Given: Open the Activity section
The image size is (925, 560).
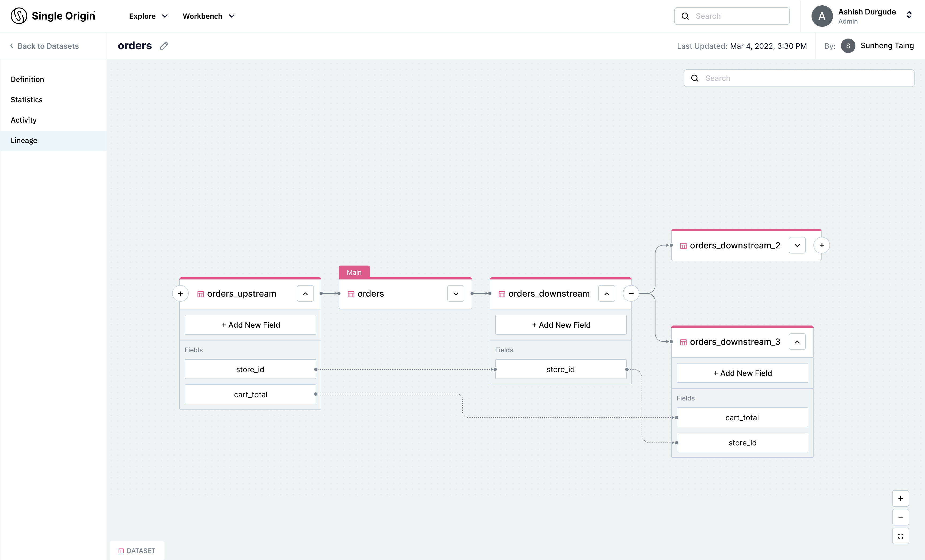Looking at the screenshot, I should pos(24,120).
